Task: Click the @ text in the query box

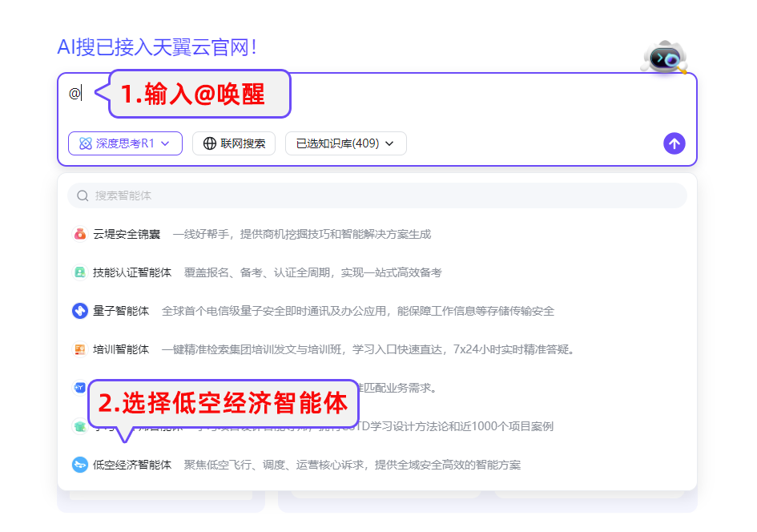Action: [74, 93]
